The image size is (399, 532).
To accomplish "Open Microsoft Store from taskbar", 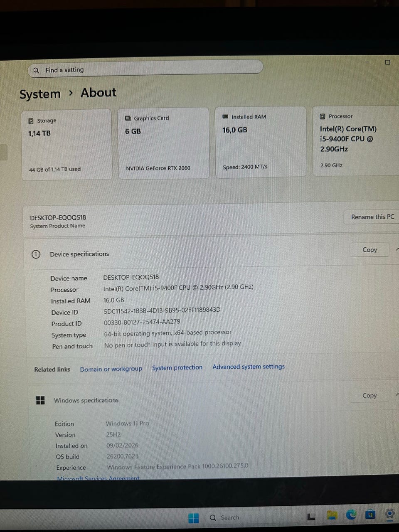I will coord(370,515).
